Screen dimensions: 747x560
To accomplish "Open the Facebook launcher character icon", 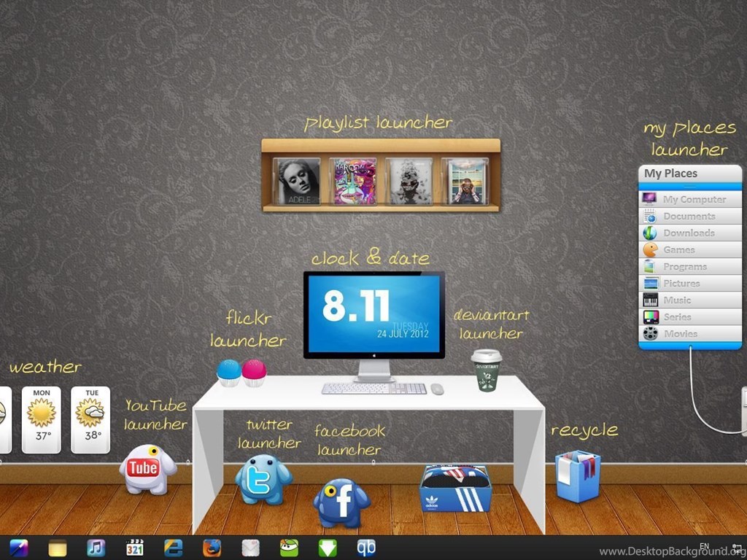I will click(341, 502).
